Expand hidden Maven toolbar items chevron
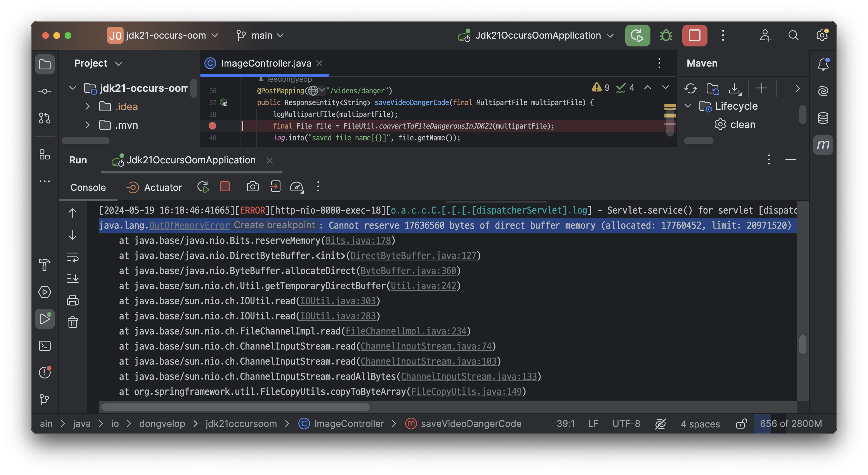The image size is (868, 475). point(797,88)
